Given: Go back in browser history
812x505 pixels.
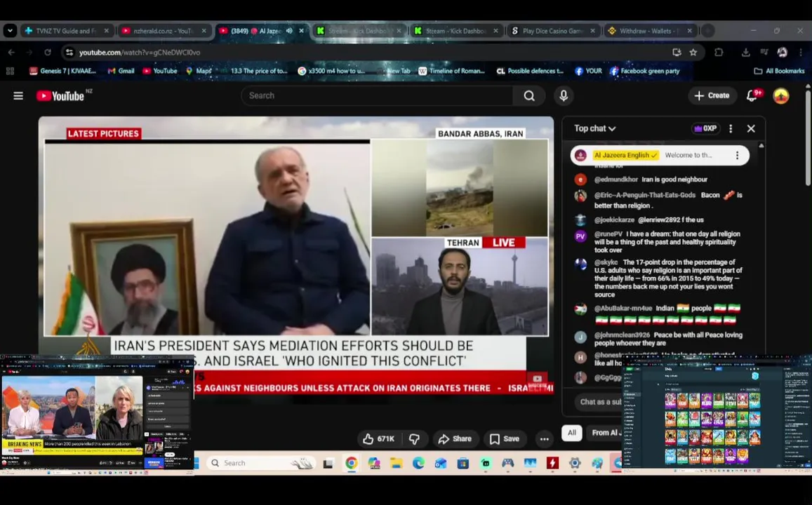Looking at the screenshot, I should pyautogui.click(x=11, y=53).
